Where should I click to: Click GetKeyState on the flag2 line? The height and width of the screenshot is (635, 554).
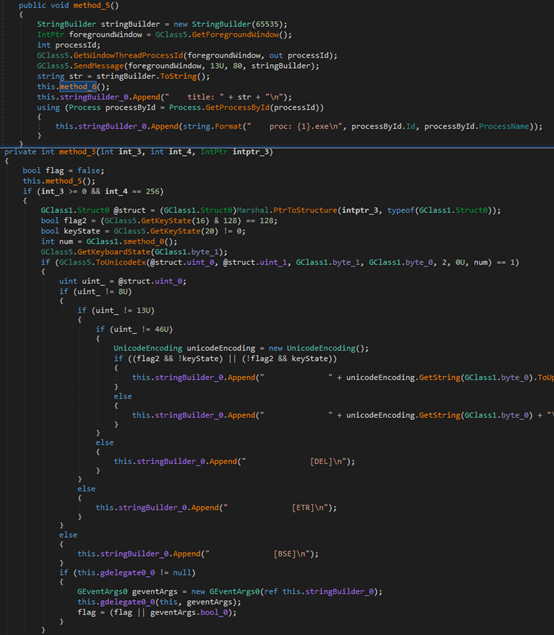(166, 221)
